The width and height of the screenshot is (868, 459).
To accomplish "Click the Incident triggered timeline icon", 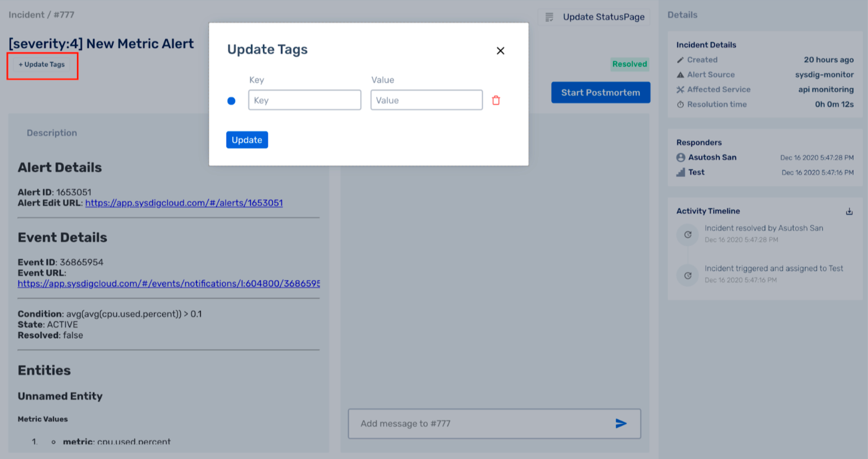I will pyautogui.click(x=688, y=276).
